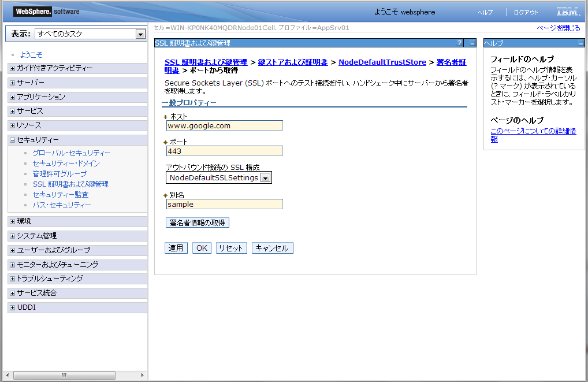Click ページを閉じる link
This screenshot has width=588, height=382.
559,28
